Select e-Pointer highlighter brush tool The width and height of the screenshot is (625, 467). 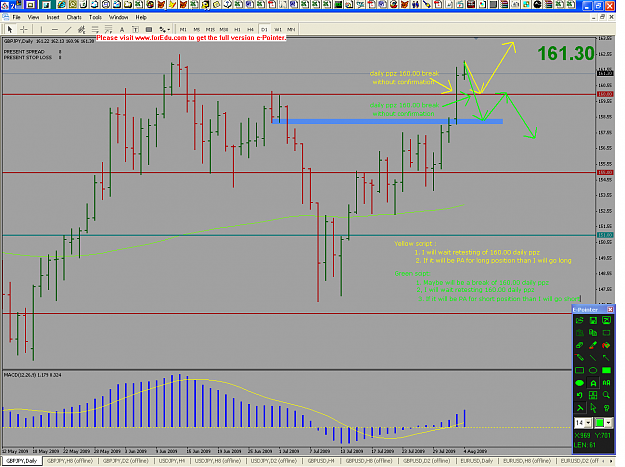point(593,345)
